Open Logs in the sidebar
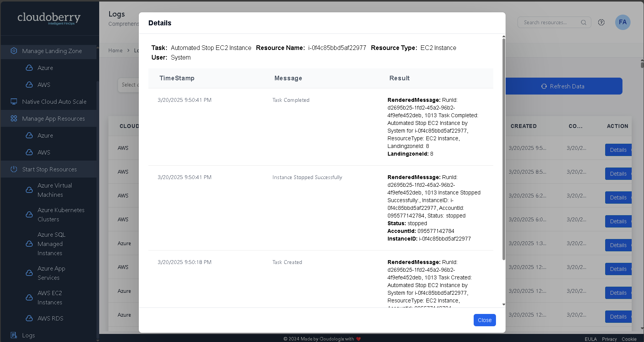 coord(28,335)
